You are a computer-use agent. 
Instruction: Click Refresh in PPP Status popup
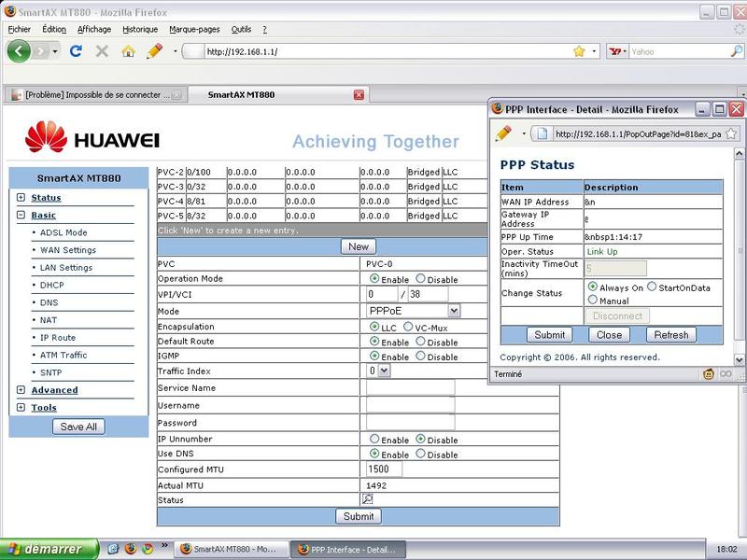point(670,335)
